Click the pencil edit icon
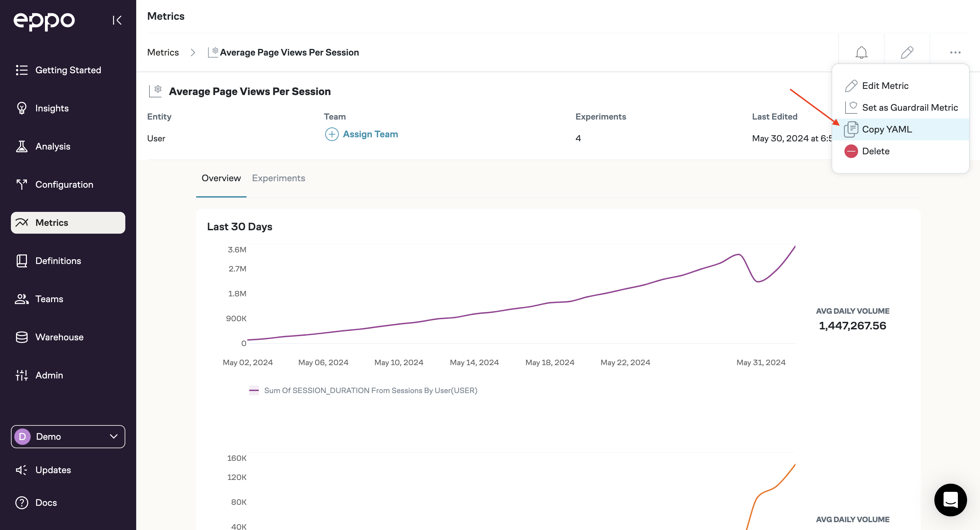 (907, 52)
